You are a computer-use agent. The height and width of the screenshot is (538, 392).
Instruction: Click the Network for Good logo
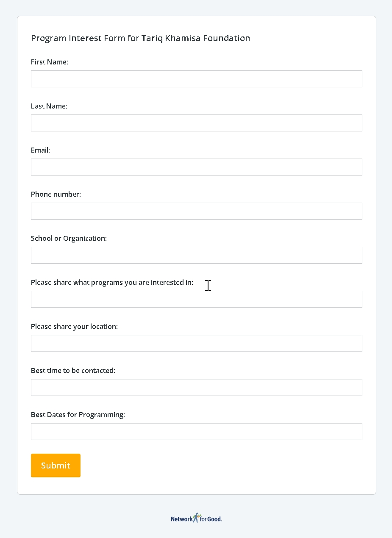coord(196,518)
